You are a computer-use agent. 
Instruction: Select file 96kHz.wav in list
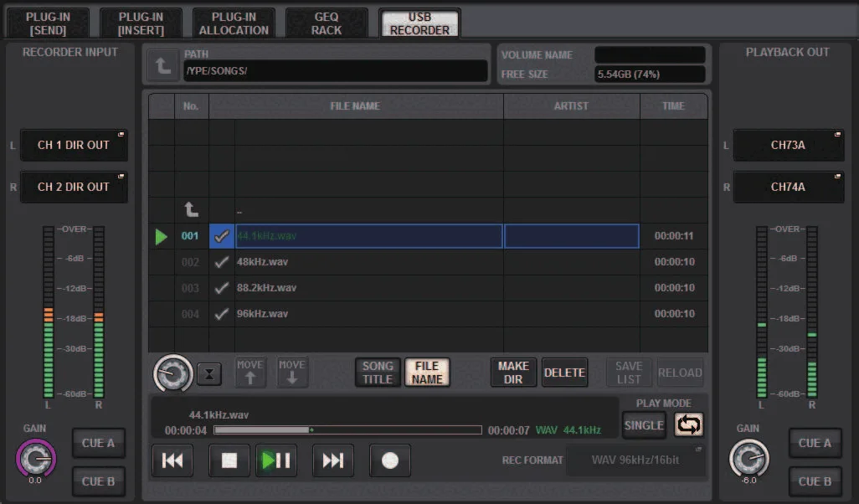[x=368, y=314]
